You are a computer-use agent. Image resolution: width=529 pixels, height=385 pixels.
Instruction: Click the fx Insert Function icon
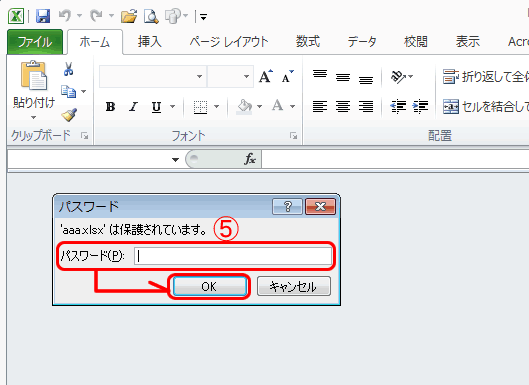pyautogui.click(x=250, y=159)
